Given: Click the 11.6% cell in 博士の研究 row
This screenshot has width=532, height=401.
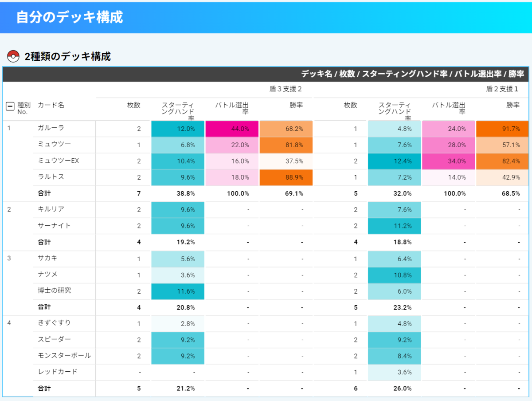Looking at the screenshot, I should coord(178,291).
